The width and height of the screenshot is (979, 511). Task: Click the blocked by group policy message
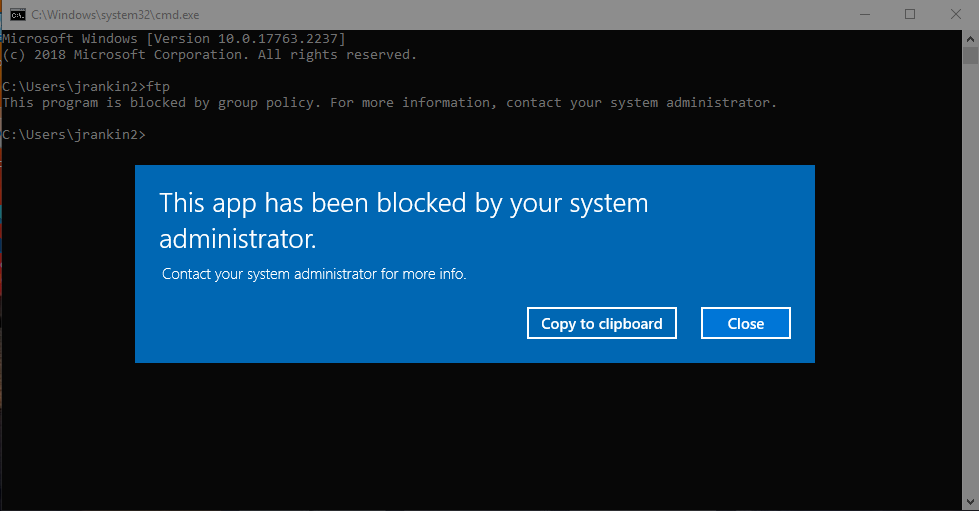(x=388, y=102)
